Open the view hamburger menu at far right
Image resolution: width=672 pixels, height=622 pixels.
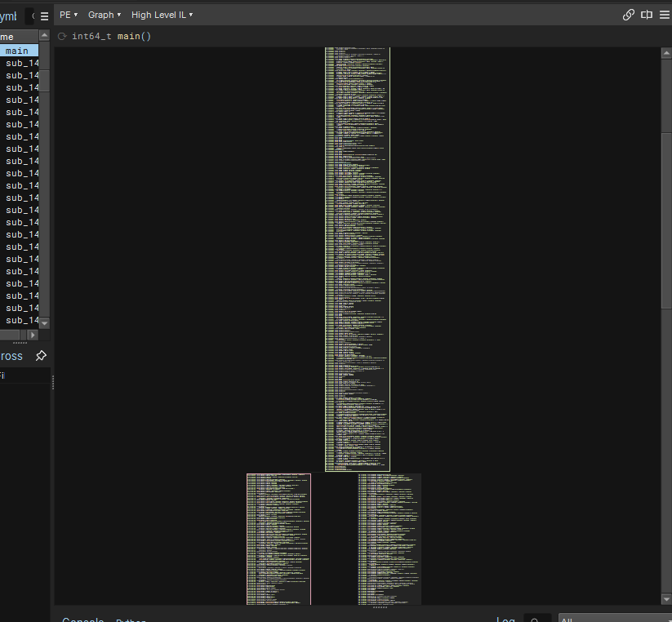click(665, 15)
